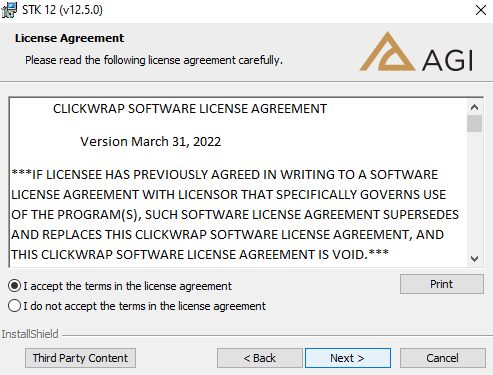Click the CLICKWRAP SOFTWARE LICENSE AGREEMENT heading

[x=190, y=109]
